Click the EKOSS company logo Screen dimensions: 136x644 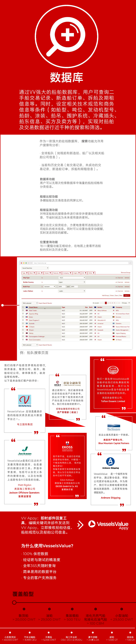click(x=67, y=446)
